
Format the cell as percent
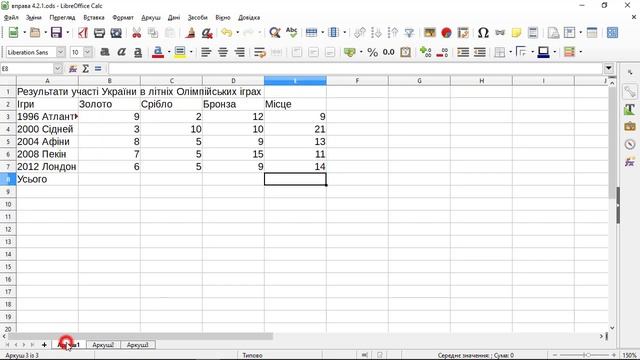tap(372, 52)
